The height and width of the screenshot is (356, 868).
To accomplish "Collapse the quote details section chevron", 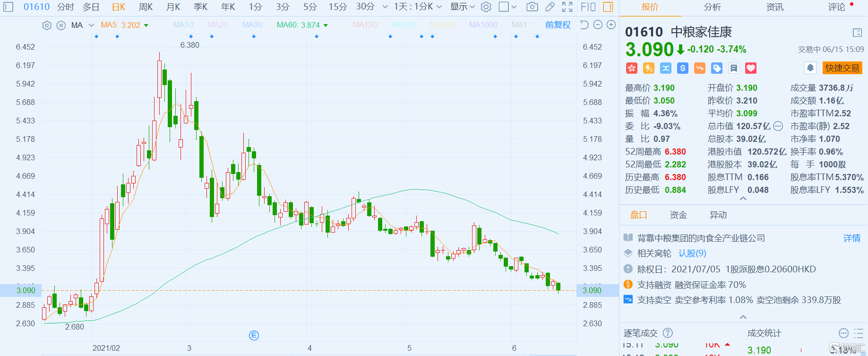I will tap(743, 199).
